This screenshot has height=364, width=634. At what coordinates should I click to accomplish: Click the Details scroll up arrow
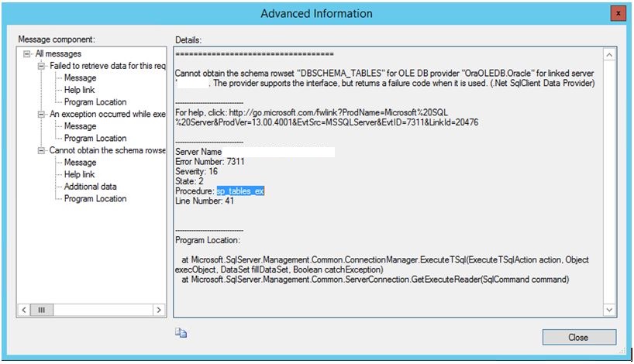[x=609, y=55]
